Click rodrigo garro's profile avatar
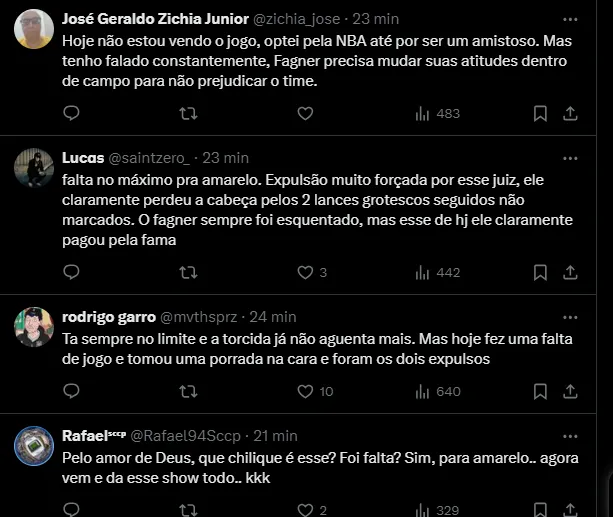 point(34,327)
